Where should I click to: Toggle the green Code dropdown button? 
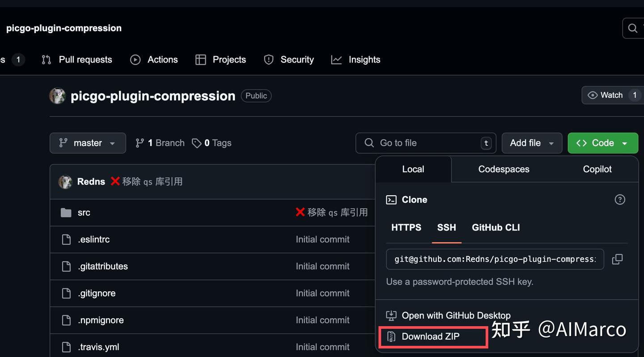pos(602,143)
